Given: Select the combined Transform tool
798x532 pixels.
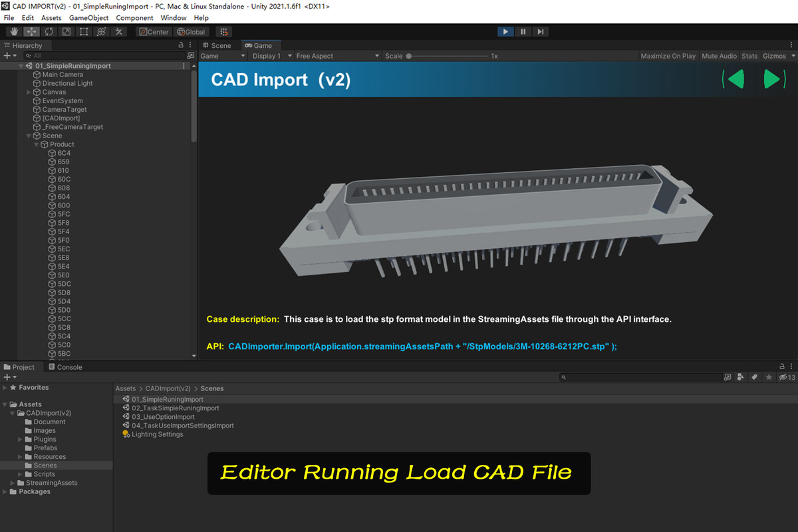Looking at the screenshot, I should click(x=101, y=31).
